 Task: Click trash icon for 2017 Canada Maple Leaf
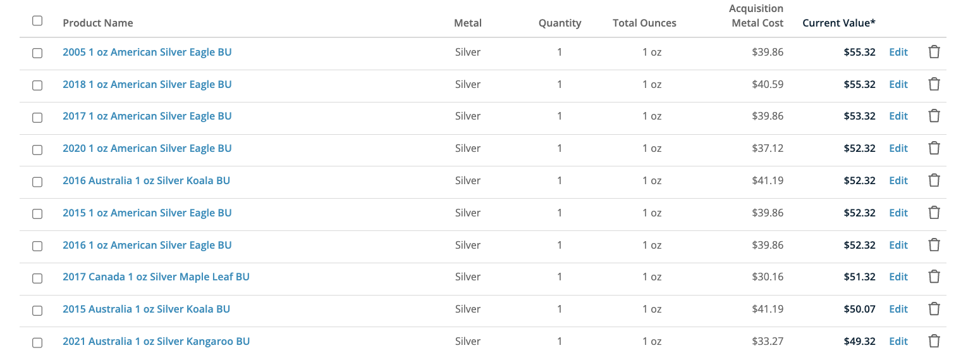pos(934,277)
